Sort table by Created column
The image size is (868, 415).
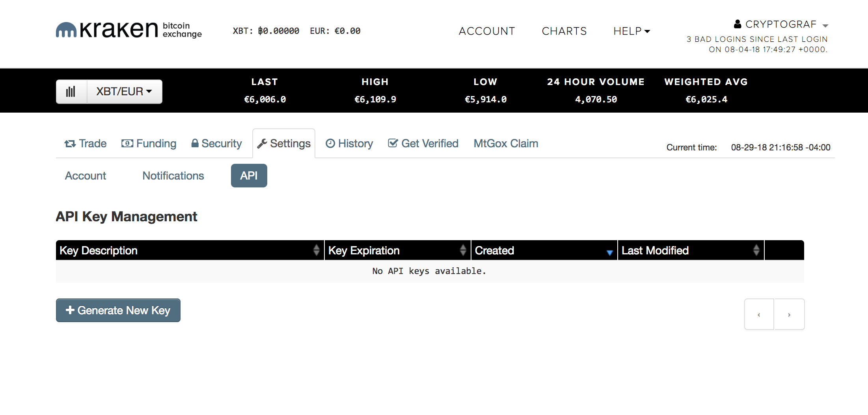click(544, 250)
